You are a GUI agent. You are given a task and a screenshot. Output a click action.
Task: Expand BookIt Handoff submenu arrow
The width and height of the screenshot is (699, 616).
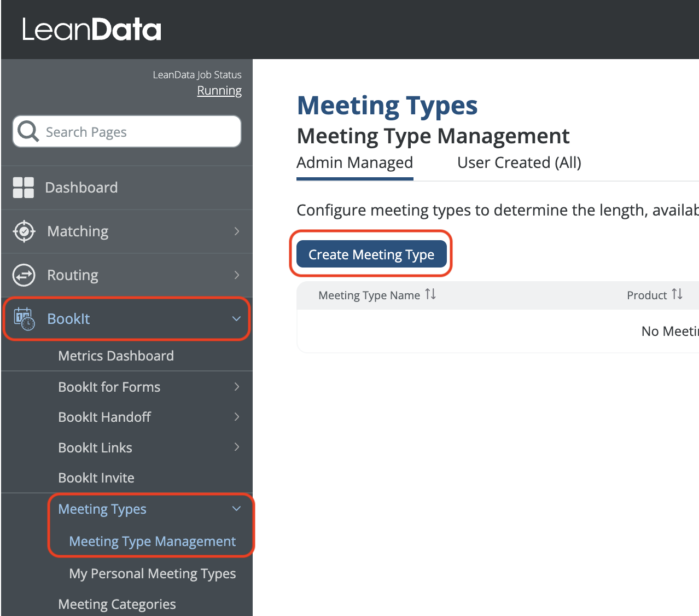[x=236, y=417]
